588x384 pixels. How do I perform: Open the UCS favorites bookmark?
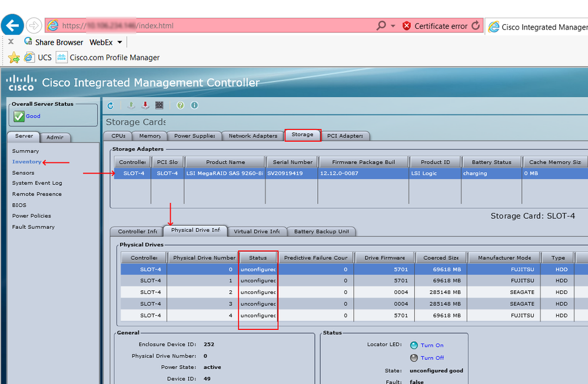pyautogui.click(x=38, y=57)
